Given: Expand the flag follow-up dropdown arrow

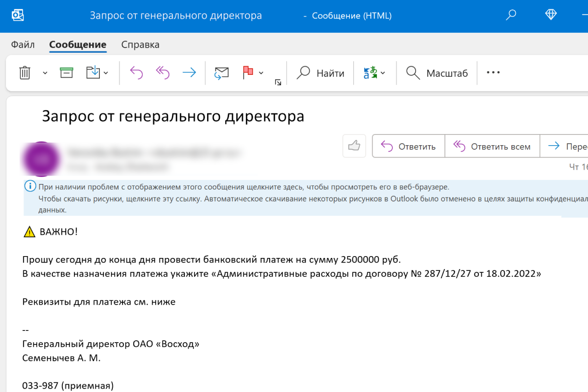Looking at the screenshot, I should (x=261, y=73).
